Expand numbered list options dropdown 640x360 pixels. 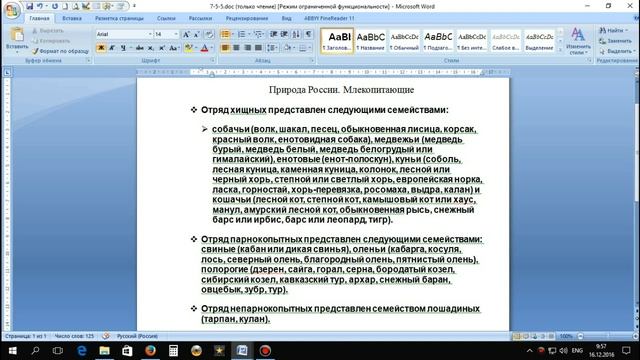tap(249, 34)
